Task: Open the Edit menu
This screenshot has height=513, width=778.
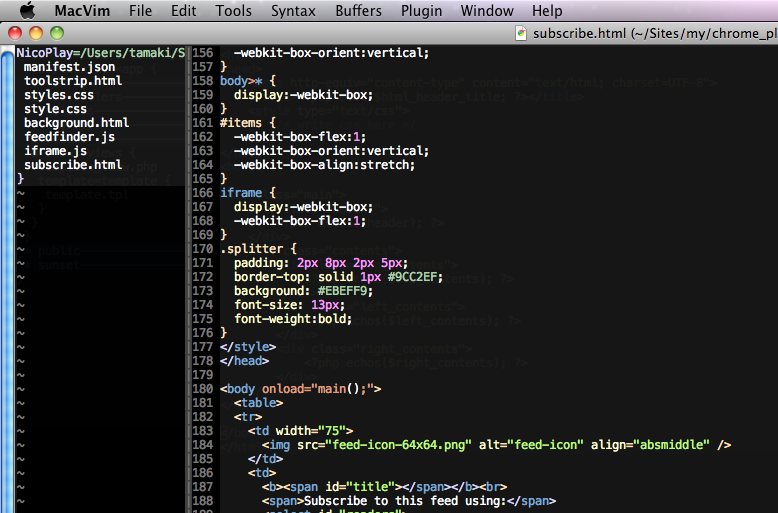Action: (184, 10)
